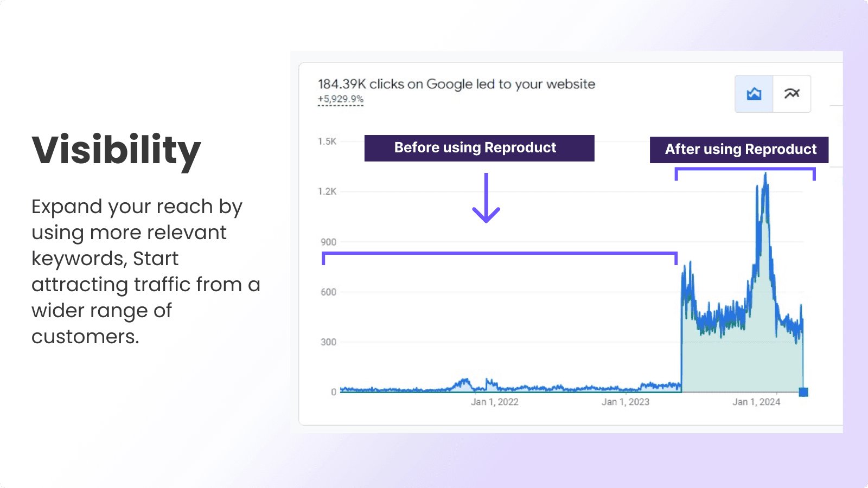Screen dimensions: 868x488
Task: Click the 1.2K y-axis label
Action: pyautogui.click(x=327, y=191)
